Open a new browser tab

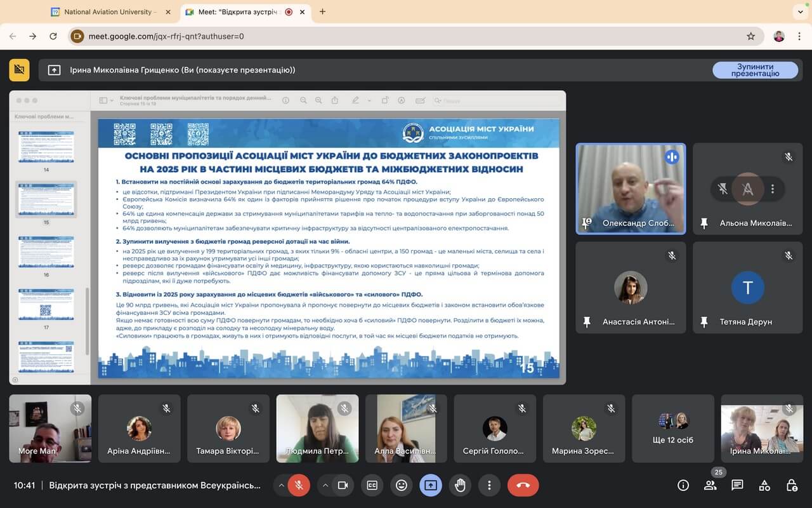click(x=322, y=11)
